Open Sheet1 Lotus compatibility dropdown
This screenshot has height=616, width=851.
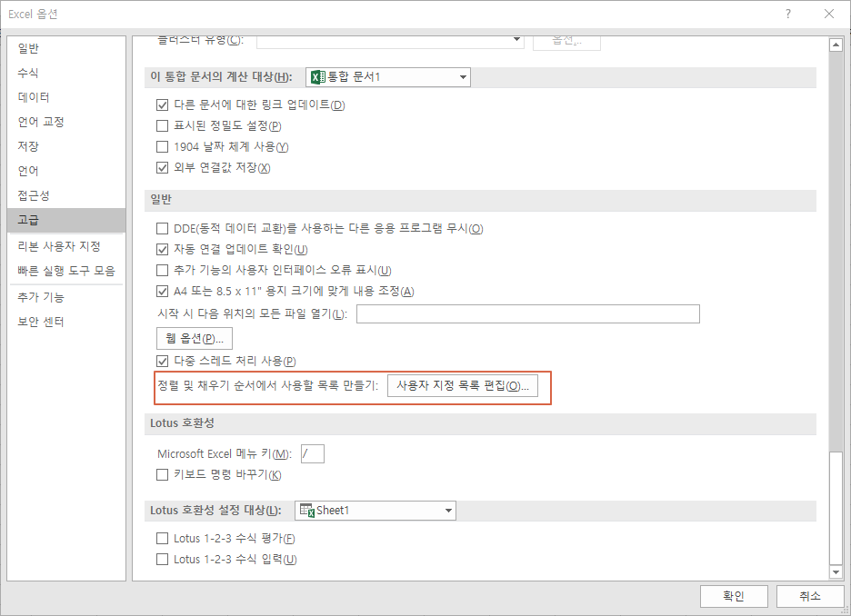click(375, 511)
